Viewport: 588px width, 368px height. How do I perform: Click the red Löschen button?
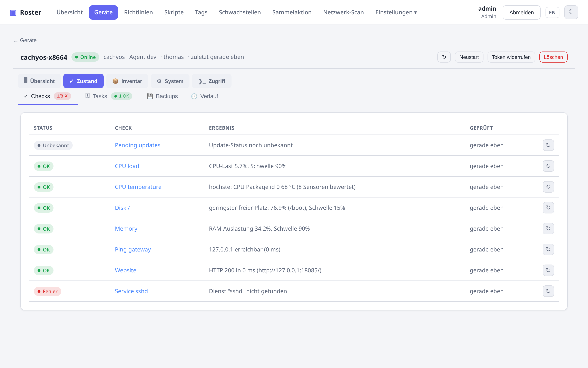553,57
